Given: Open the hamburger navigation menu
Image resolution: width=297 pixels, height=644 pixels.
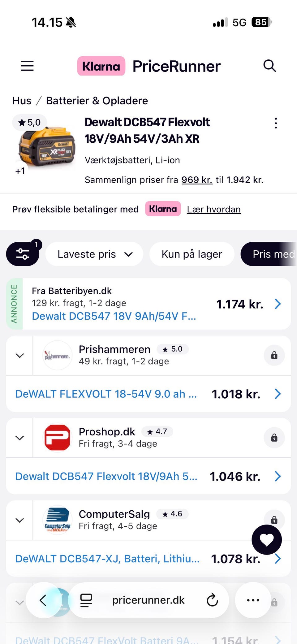Looking at the screenshot, I should pos(27,66).
